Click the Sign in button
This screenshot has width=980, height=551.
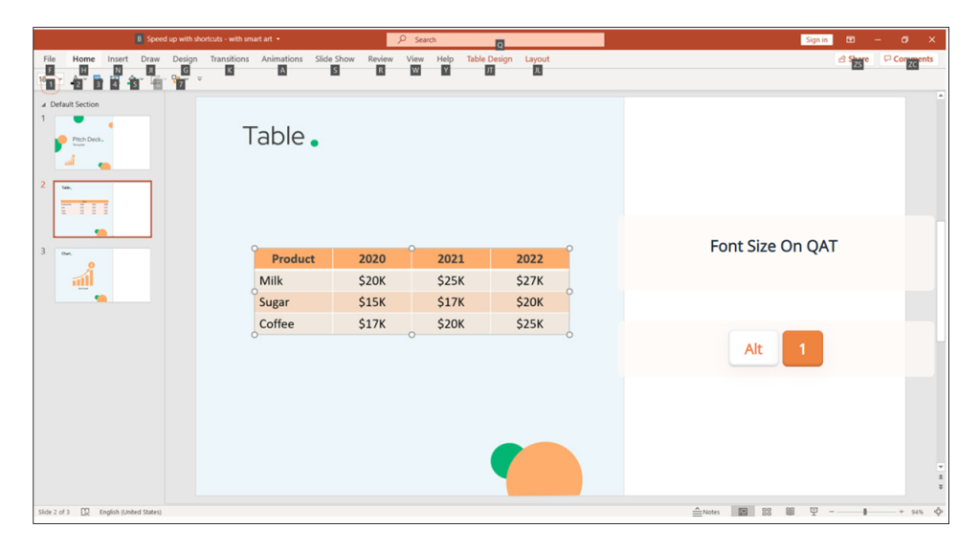(815, 39)
